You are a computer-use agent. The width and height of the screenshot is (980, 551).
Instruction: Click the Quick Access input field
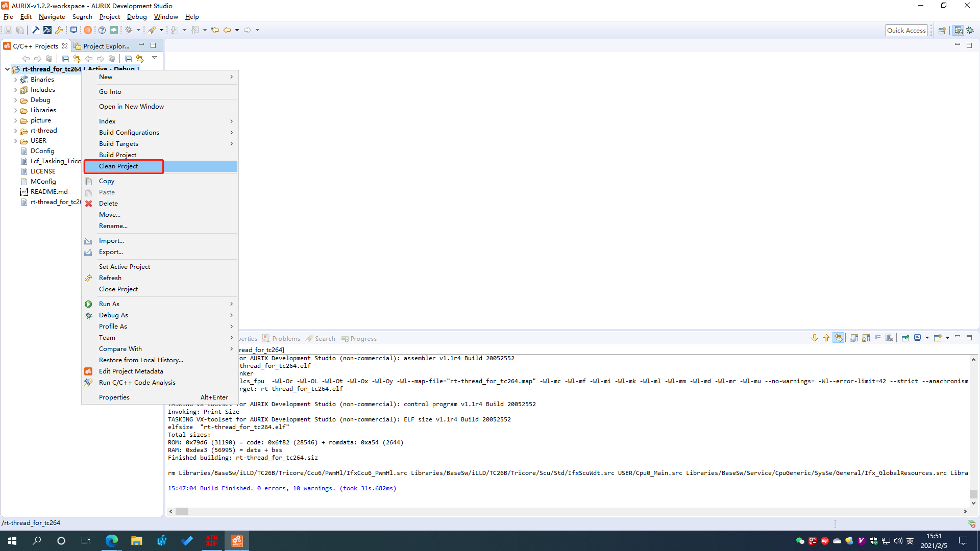906,30
